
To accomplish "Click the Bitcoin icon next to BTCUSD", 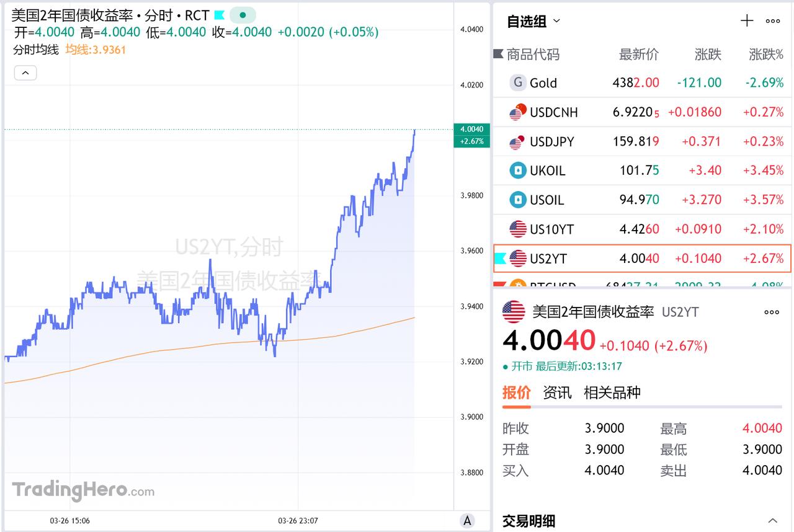I will [x=517, y=284].
